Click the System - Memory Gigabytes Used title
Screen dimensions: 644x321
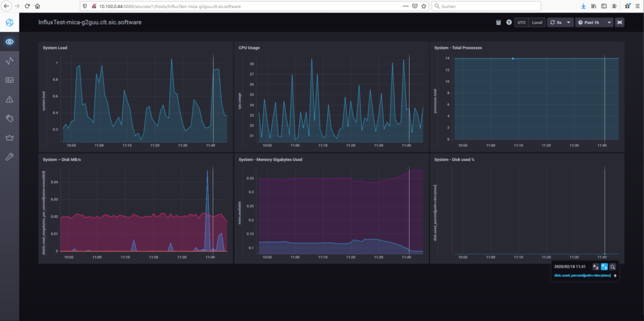[270, 159]
